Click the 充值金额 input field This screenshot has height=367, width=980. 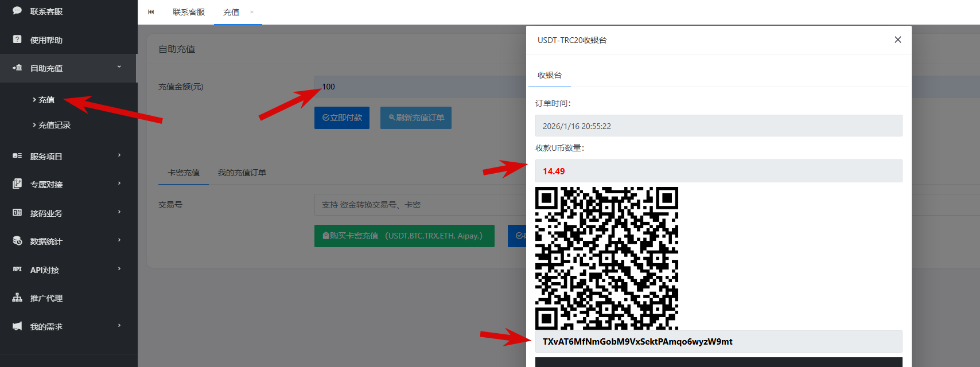[x=420, y=87]
